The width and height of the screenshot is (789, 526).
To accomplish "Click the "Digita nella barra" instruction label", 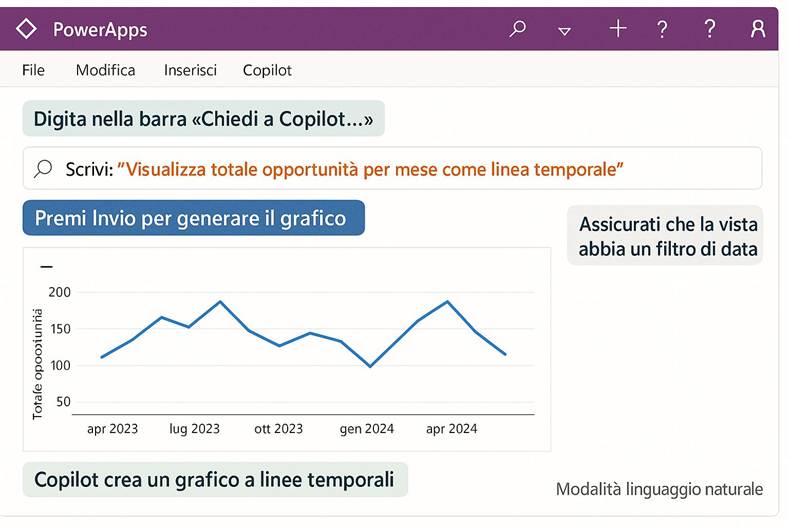I will coord(203,120).
